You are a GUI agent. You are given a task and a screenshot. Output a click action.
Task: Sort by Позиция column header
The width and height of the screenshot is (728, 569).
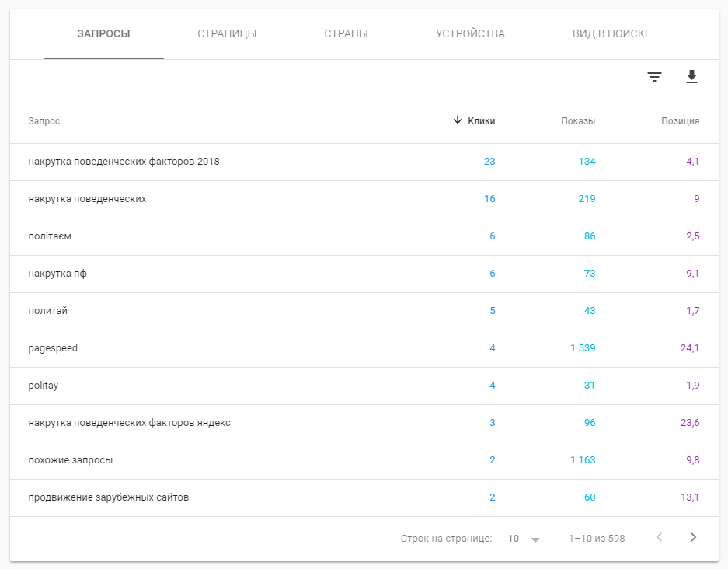(x=680, y=121)
